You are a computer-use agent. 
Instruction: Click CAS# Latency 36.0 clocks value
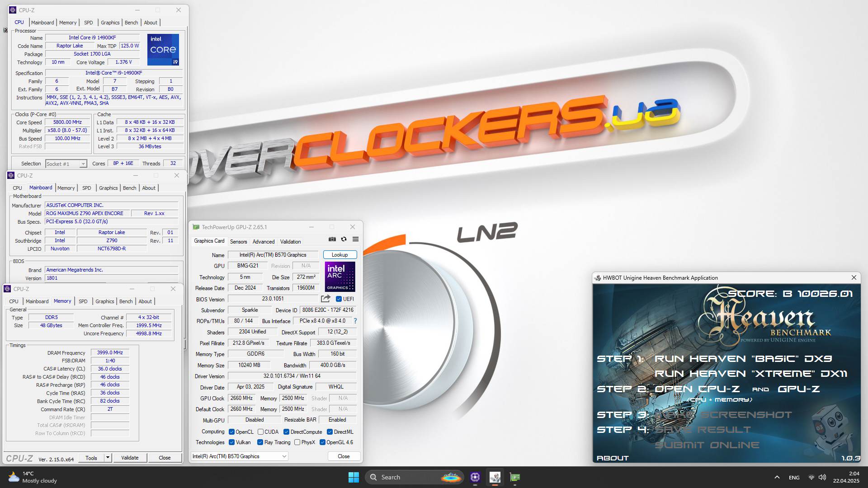tap(110, 369)
